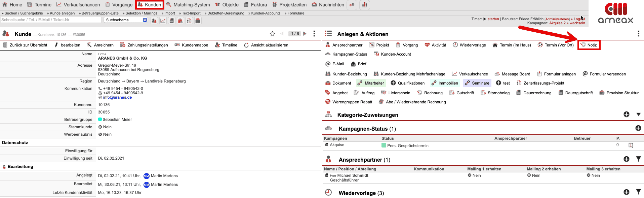Toggle Stammkunde Nein status

100,127
